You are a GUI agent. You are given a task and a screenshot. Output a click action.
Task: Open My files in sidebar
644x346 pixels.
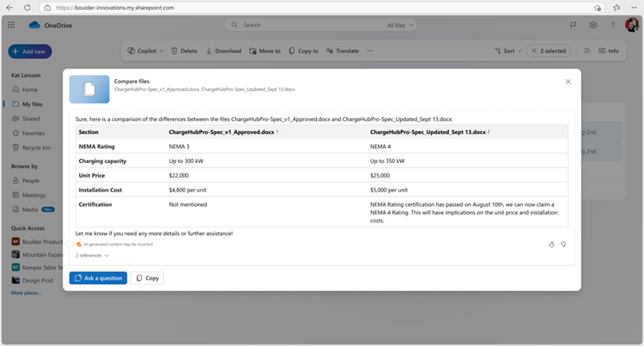(x=27, y=104)
